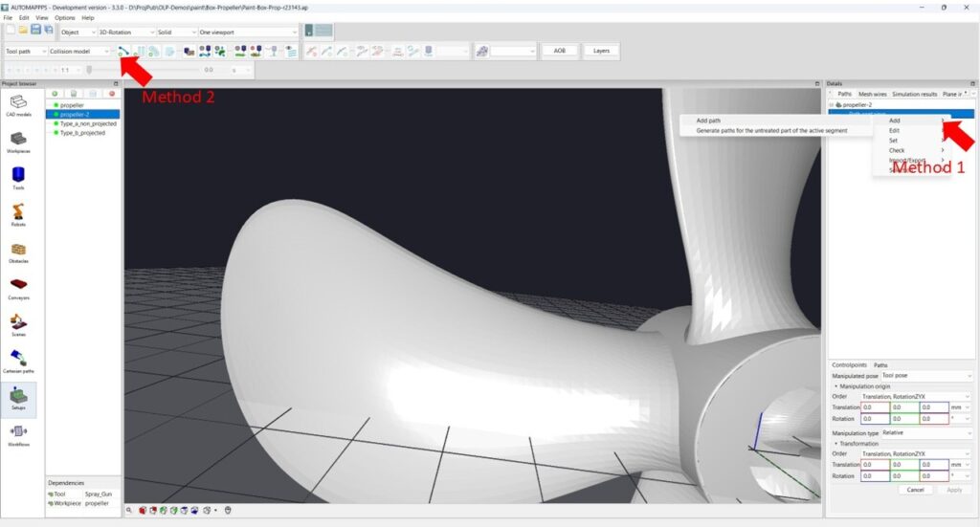Image resolution: width=980 pixels, height=527 pixels.
Task: Open the Help menu
Action: click(87, 18)
